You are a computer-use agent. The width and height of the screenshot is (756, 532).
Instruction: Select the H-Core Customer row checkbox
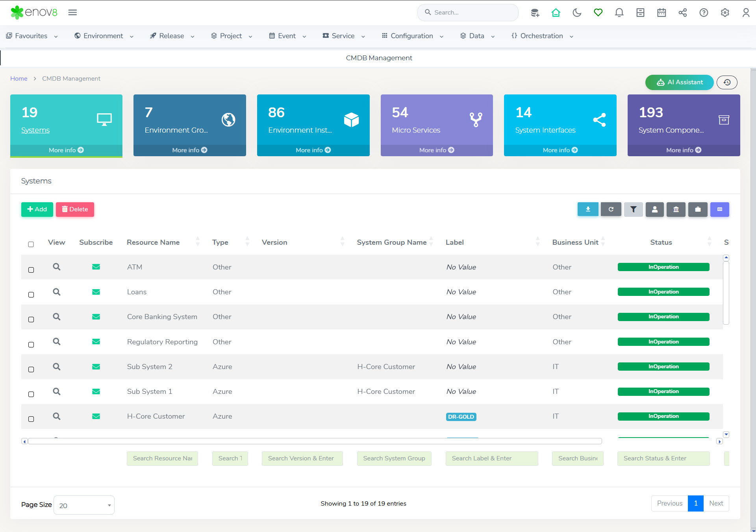tap(31, 419)
